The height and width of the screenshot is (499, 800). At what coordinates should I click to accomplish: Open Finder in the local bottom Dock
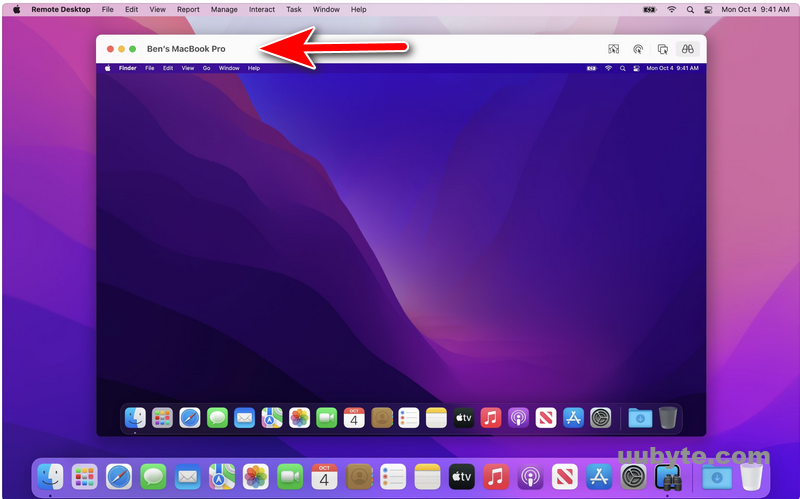point(51,477)
